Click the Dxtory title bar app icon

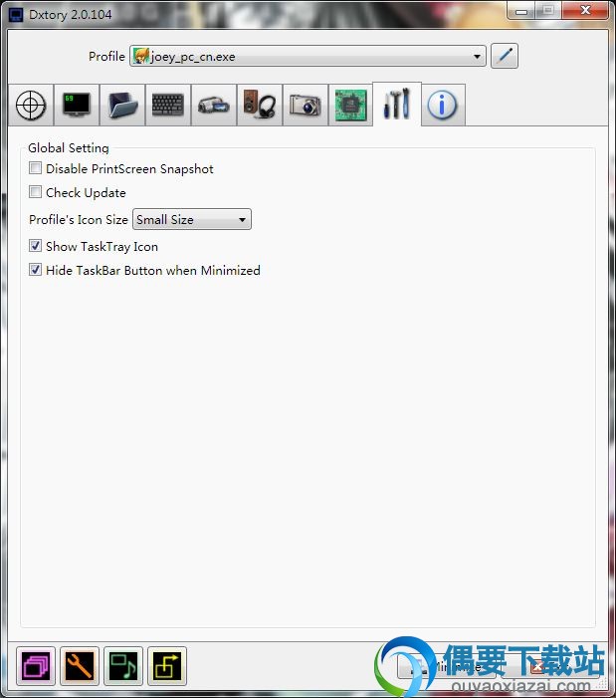click(16, 15)
